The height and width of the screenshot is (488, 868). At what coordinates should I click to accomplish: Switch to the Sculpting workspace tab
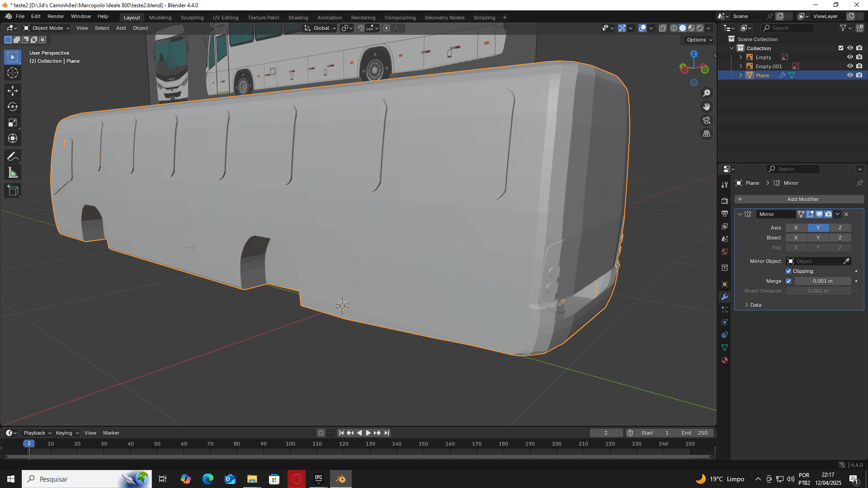[x=192, y=18]
